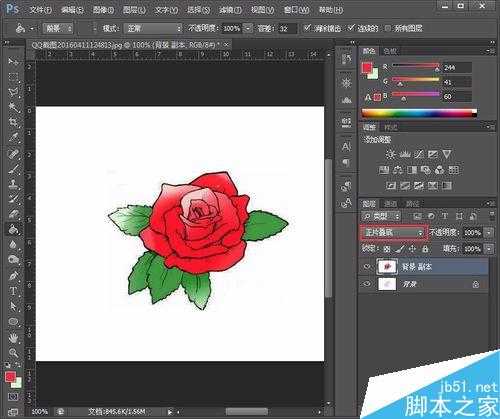500x419 pixels.
Task: Open the 编辑(E) menu
Action: click(72, 10)
